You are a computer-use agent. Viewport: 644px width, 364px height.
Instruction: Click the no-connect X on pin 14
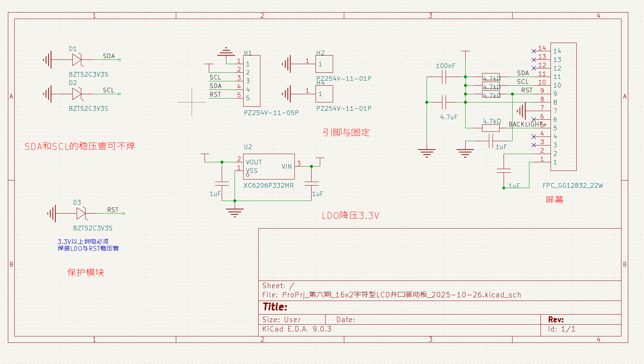534,51
